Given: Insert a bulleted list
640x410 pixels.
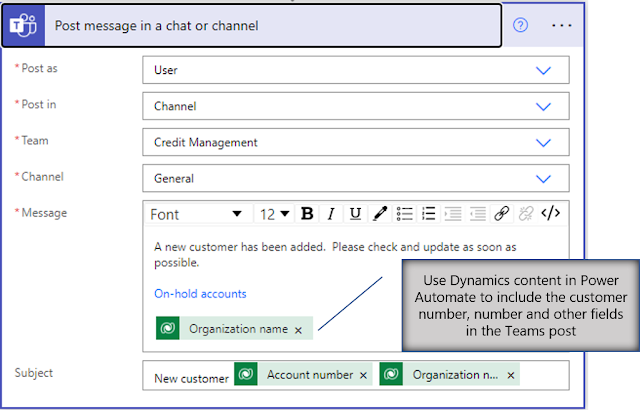Looking at the screenshot, I should (x=405, y=213).
